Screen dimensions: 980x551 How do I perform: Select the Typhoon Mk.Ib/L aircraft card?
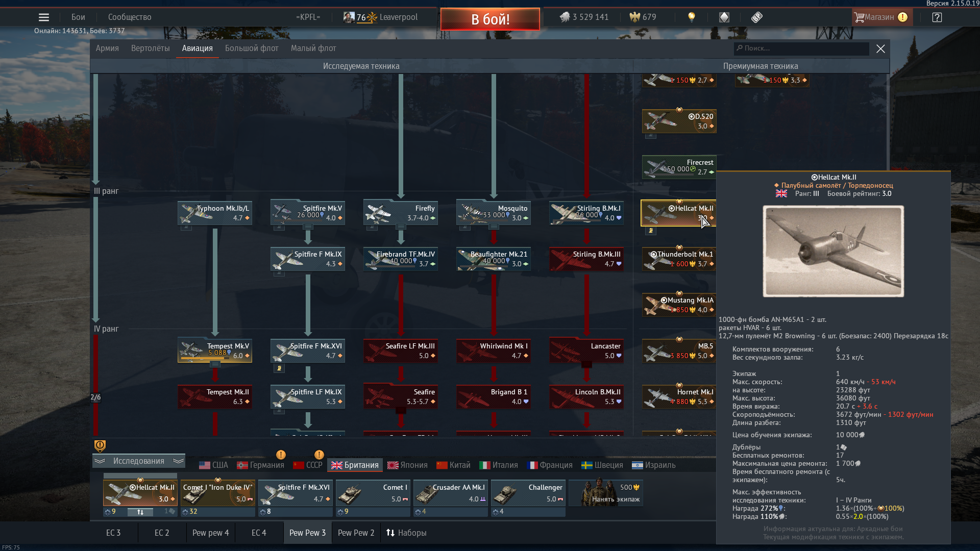(x=215, y=213)
